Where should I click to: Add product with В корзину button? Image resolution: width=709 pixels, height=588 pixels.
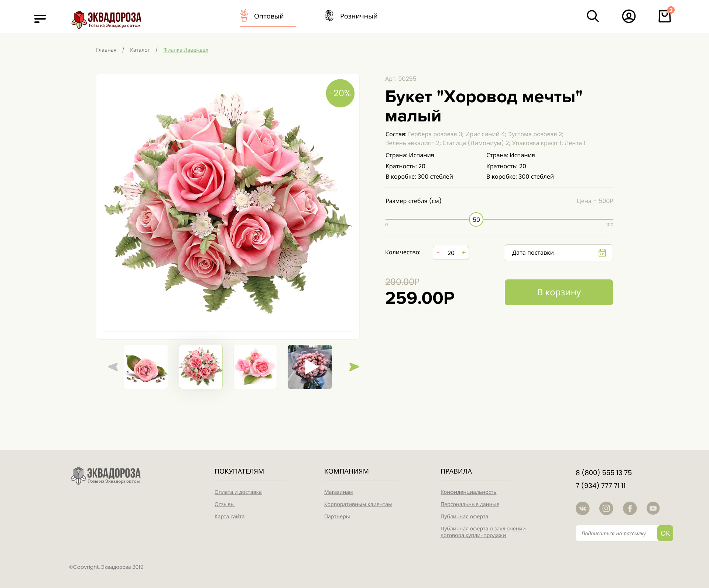(559, 292)
